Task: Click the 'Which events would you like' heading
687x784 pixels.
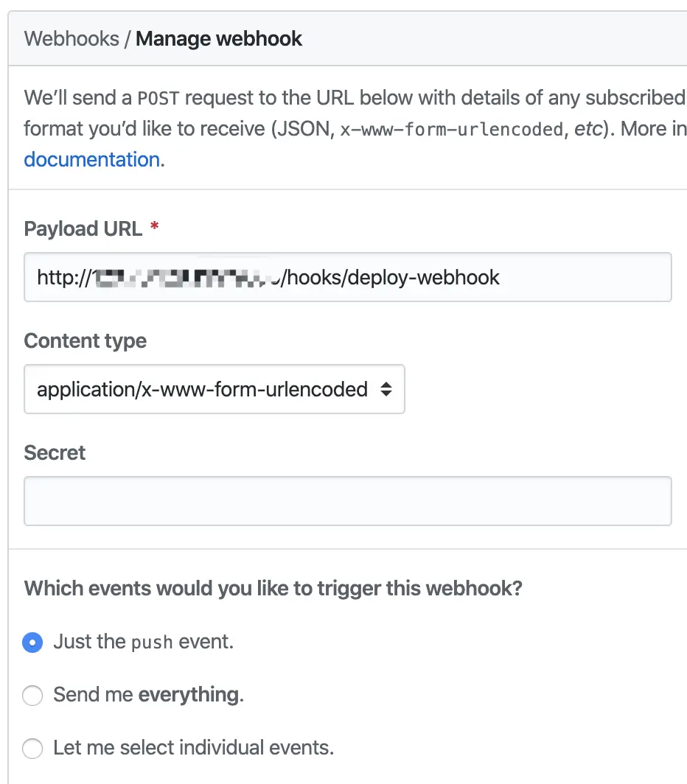Action: (x=273, y=589)
